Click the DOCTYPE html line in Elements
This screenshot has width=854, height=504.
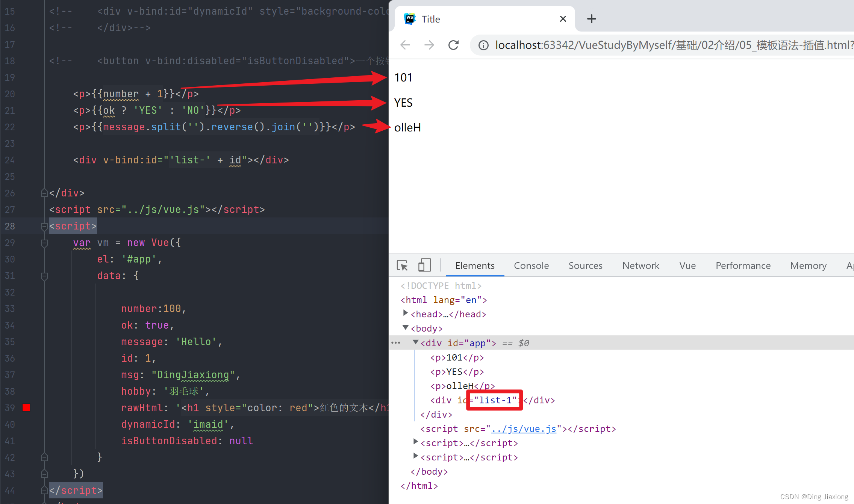pos(441,286)
